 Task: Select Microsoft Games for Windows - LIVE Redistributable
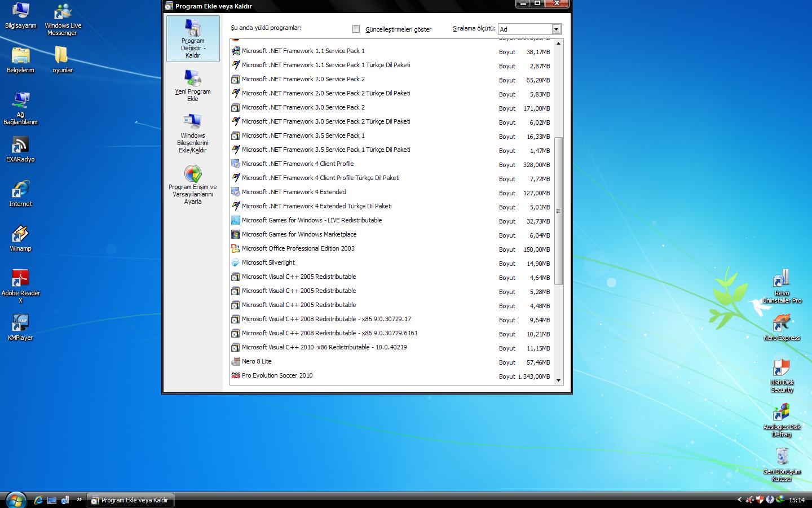click(391, 220)
